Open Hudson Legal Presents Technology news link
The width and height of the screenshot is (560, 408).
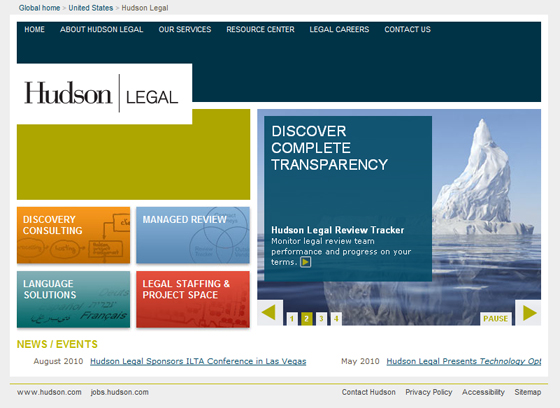(464, 361)
